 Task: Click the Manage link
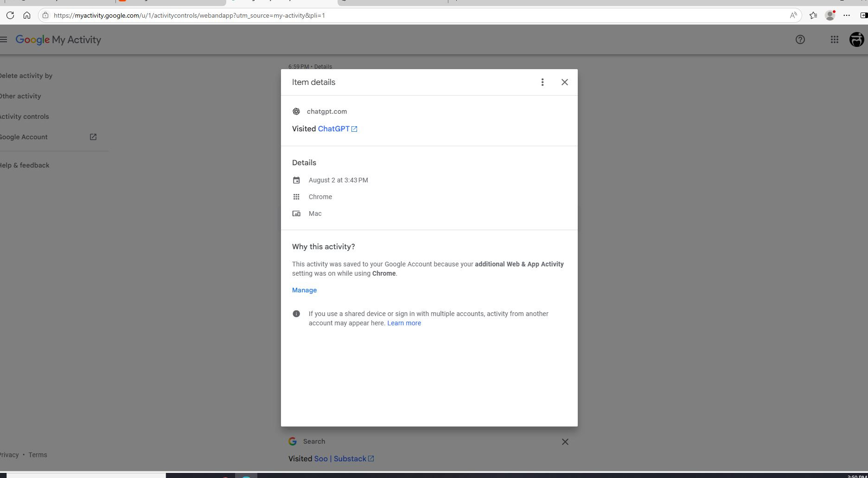click(304, 290)
